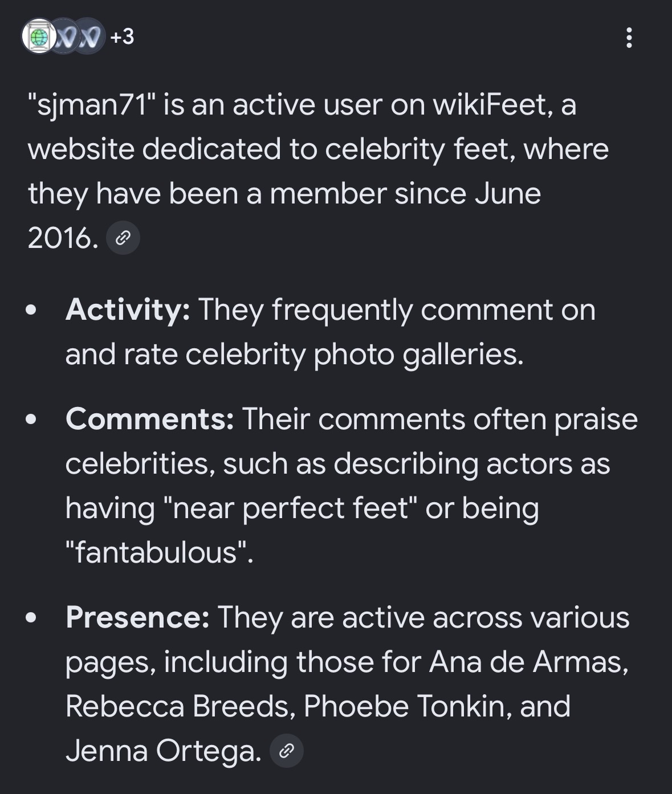672x794 pixels.
Task: Open the three-dot more options menu
Action: click(x=629, y=38)
